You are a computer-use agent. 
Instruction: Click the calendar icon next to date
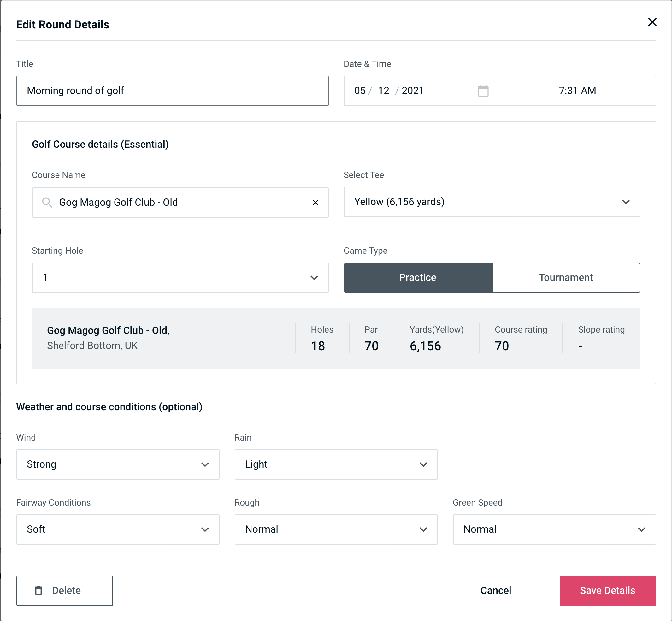coord(482,91)
